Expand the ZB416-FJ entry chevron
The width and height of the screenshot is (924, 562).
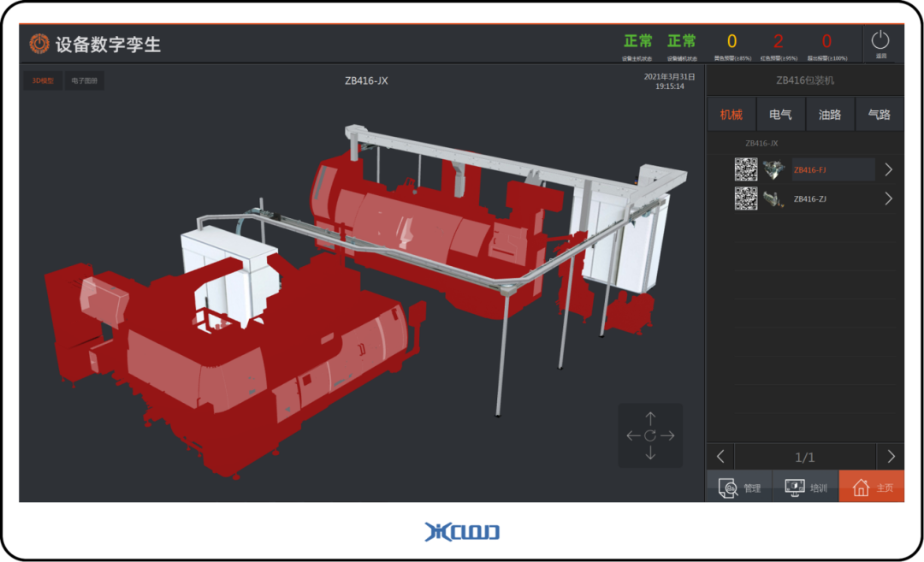(x=888, y=169)
